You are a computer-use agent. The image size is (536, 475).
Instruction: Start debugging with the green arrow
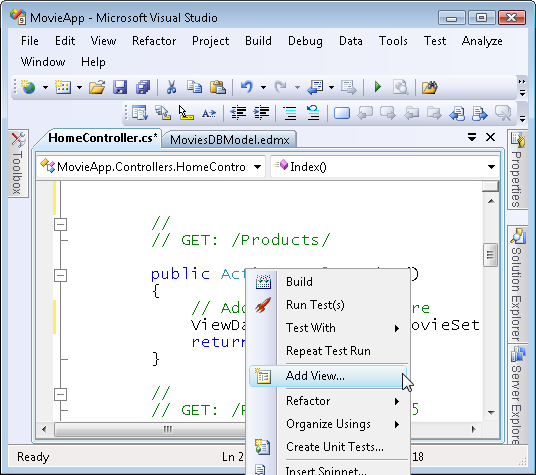[x=378, y=87]
